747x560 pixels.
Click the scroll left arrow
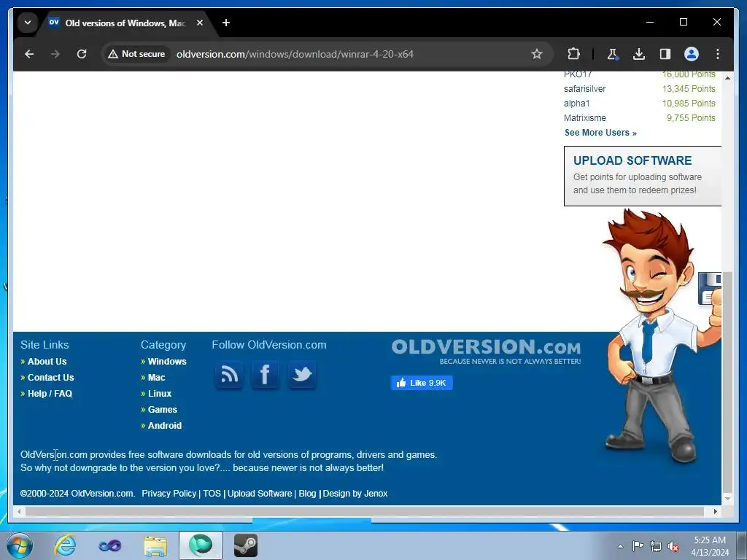(19, 511)
